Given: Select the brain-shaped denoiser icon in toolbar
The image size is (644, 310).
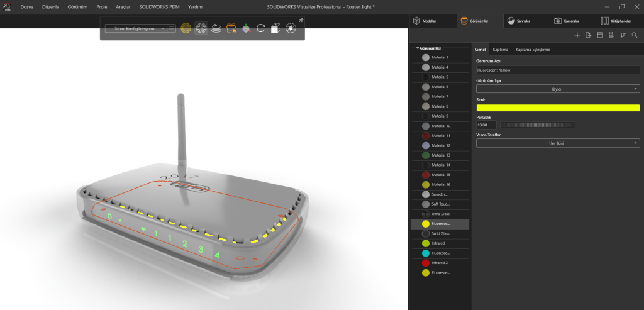Looking at the screenshot, I should click(x=201, y=28).
